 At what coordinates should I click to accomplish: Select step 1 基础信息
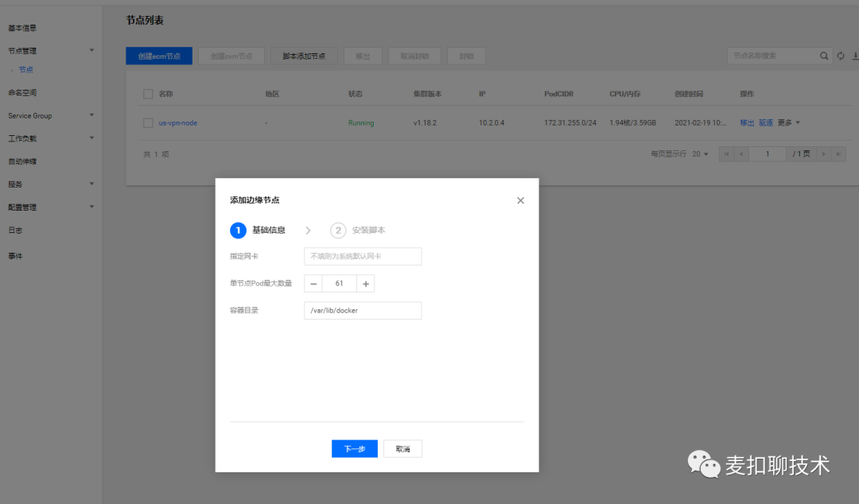258,230
